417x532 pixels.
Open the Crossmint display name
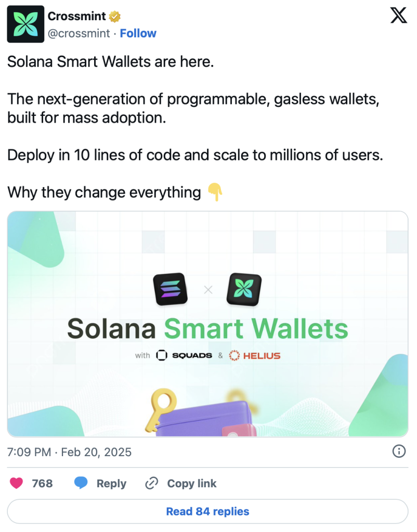pos(76,16)
